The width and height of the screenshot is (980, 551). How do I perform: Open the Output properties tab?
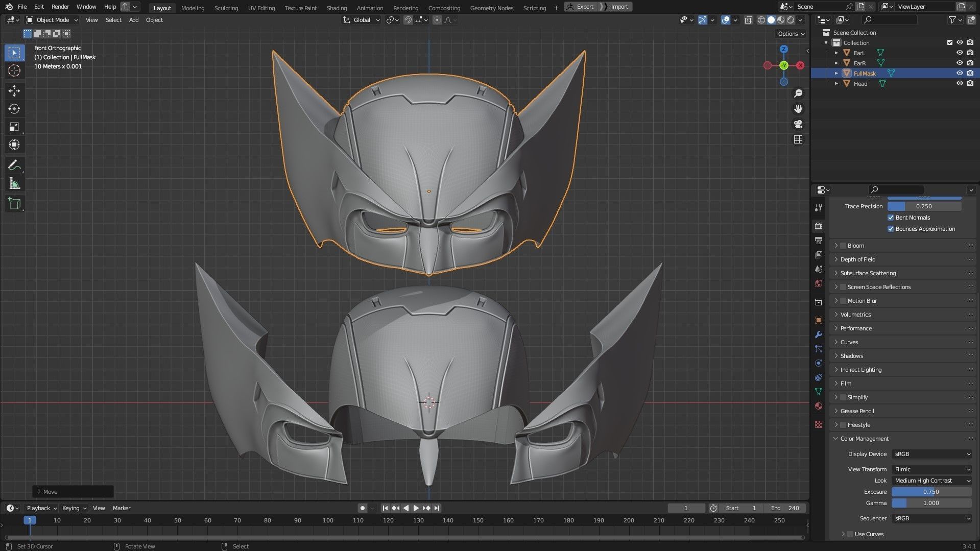[x=819, y=240]
